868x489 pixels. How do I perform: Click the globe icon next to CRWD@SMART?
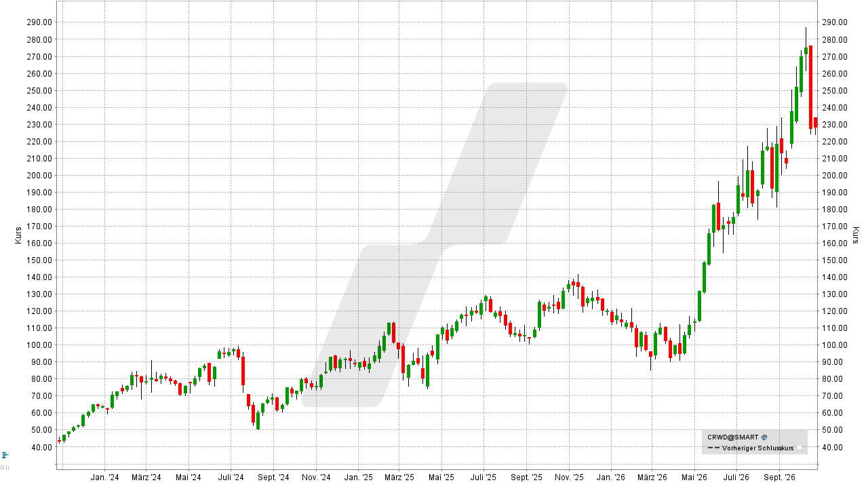(764, 437)
